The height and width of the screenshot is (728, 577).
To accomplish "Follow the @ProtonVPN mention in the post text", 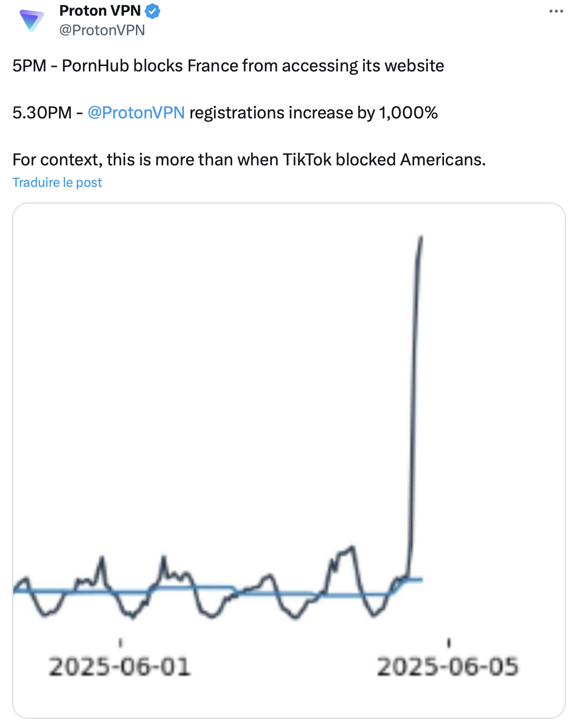I will pos(136,113).
